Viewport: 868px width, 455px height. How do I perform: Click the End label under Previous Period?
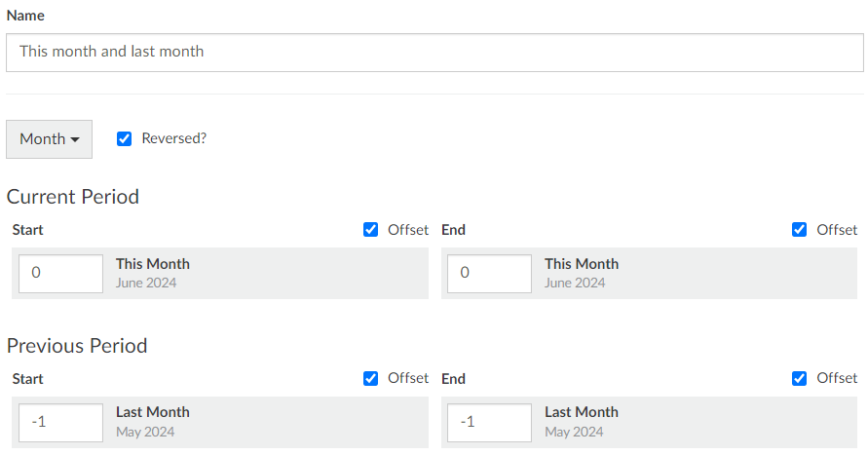click(453, 379)
